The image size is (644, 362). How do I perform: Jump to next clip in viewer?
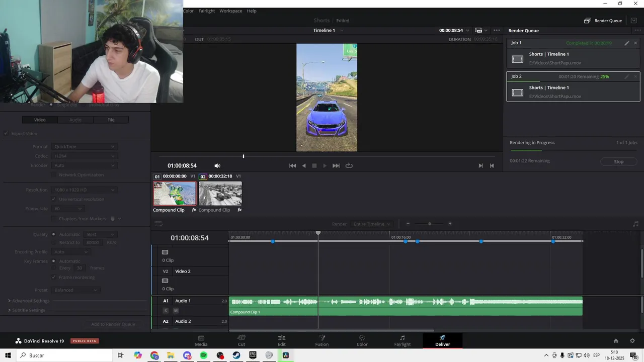tap(480, 165)
